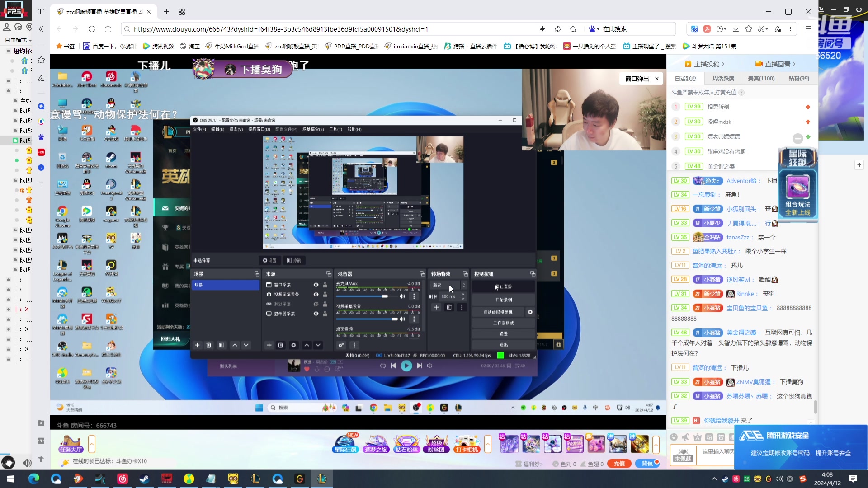Image resolution: width=868 pixels, height=488 pixels.
Task: Open the OBS 工具(T) menu
Action: coord(335,129)
